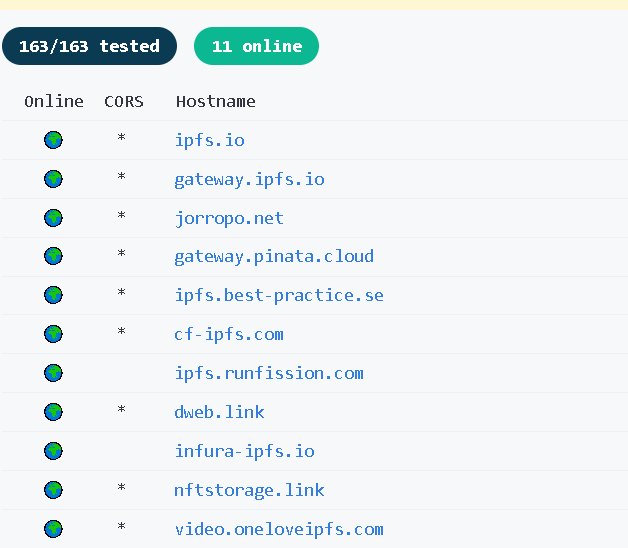The height and width of the screenshot is (548, 628).
Task: Open the nftstorage.link hostname
Action: pos(249,490)
